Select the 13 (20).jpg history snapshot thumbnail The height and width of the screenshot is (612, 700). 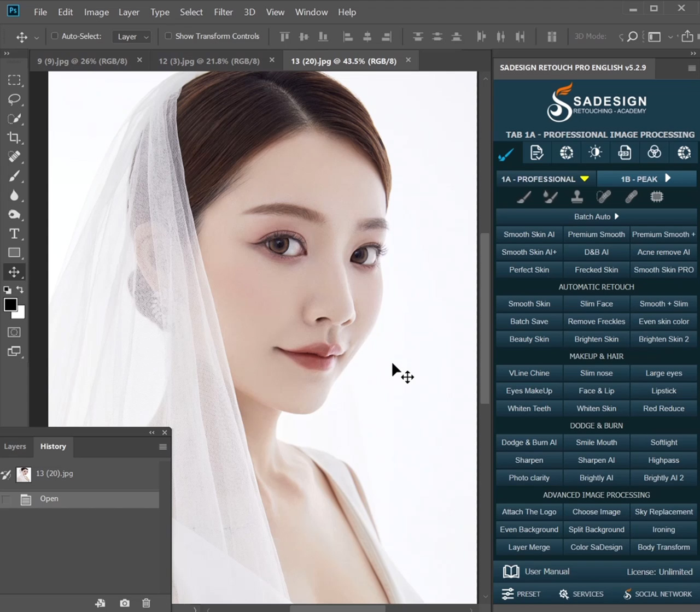24,474
